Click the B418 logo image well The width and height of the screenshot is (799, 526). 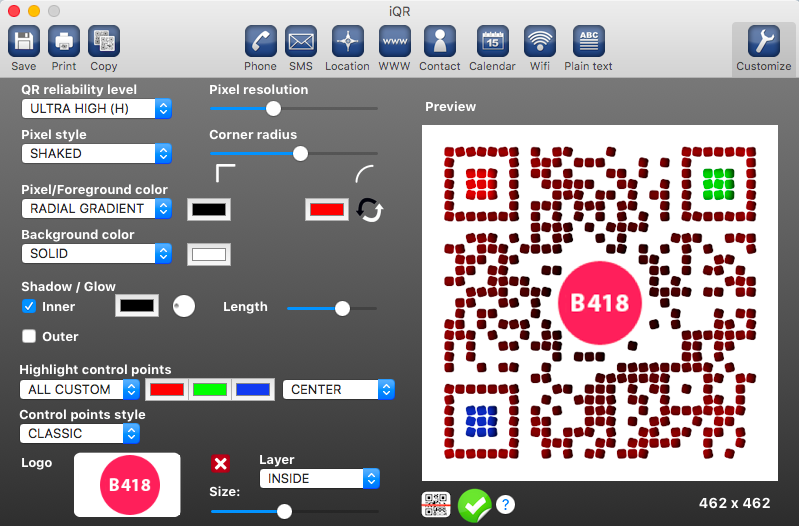tap(127, 485)
